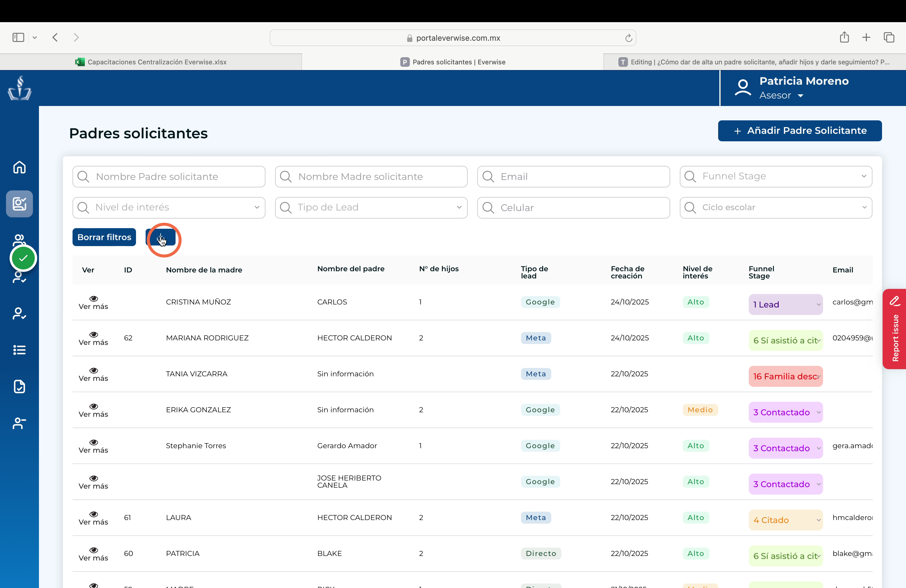Open the user-minus section in sidebar
Image resolution: width=906 pixels, height=588 pixels.
coord(19,423)
